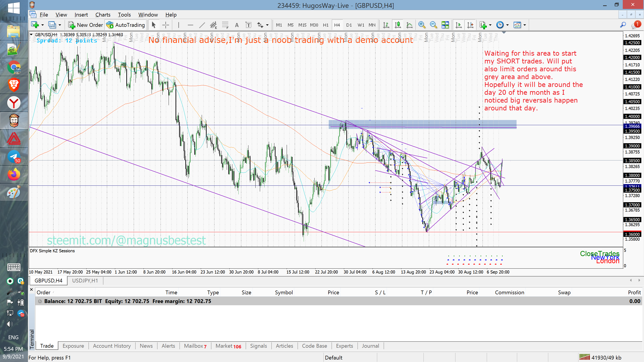Select the draw text label tool
Screen dimensions: 644x362
point(248,25)
